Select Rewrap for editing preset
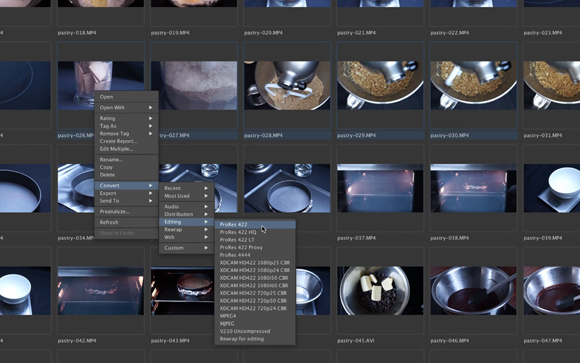The height and width of the screenshot is (363, 580). [x=255, y=339]
